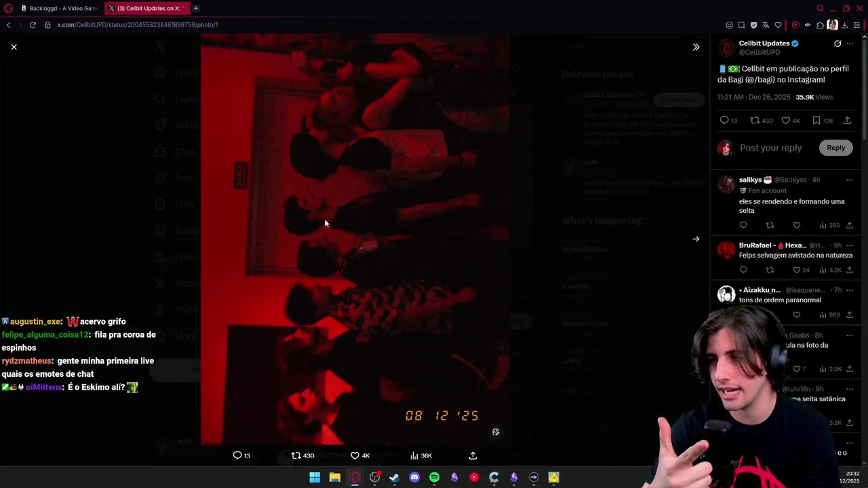Click the browser back arrow
This screenshot has height=488, width=868.
(x=8, y=25)
